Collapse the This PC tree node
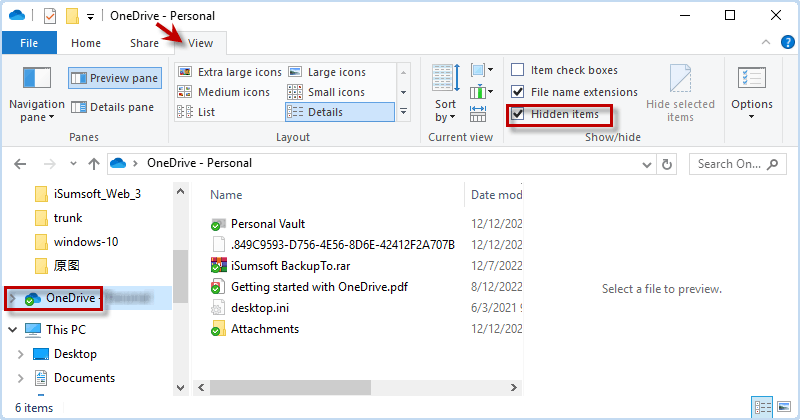 coord(13,330)
